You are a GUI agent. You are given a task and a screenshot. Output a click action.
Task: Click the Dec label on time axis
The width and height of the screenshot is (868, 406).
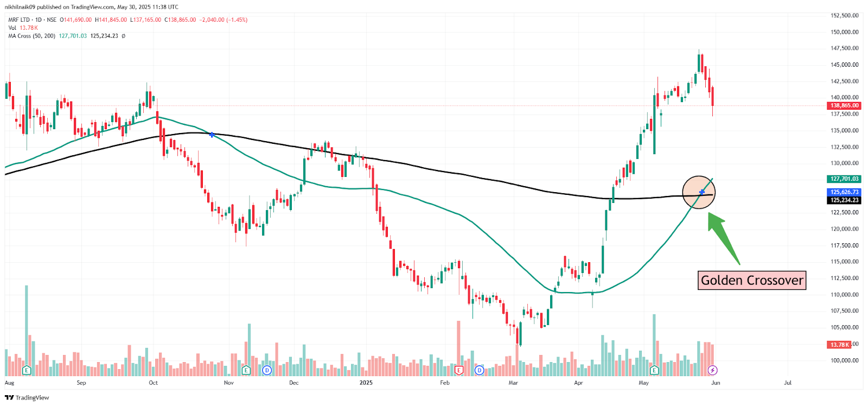point(293,383)
